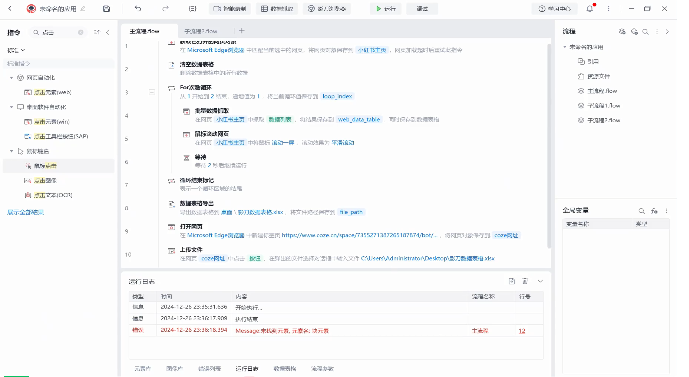This screenshot has height=377, width=689.
Task: Redo the last action
Action: coord(166,9)
